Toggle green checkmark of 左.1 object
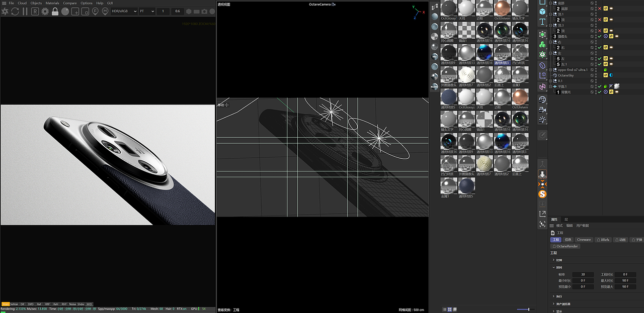Image resolution: width=644 pixels, height=313 pixels. pyautogui.click(x=600, y=64)
